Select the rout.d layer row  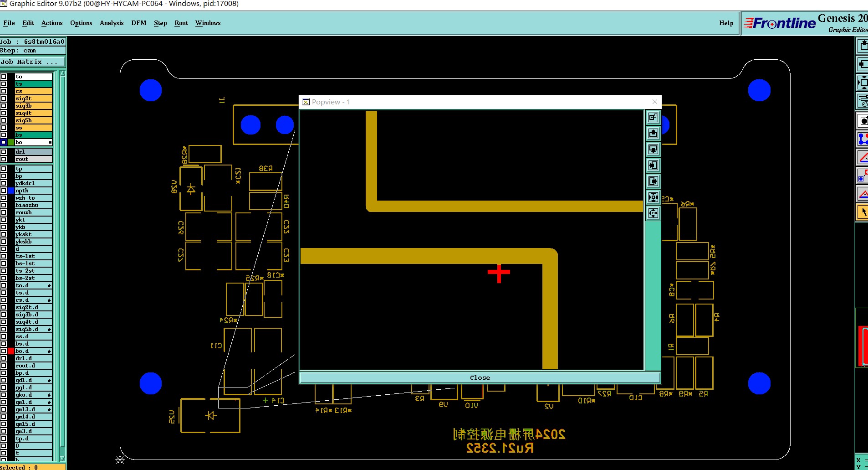[x=34, y=366]
